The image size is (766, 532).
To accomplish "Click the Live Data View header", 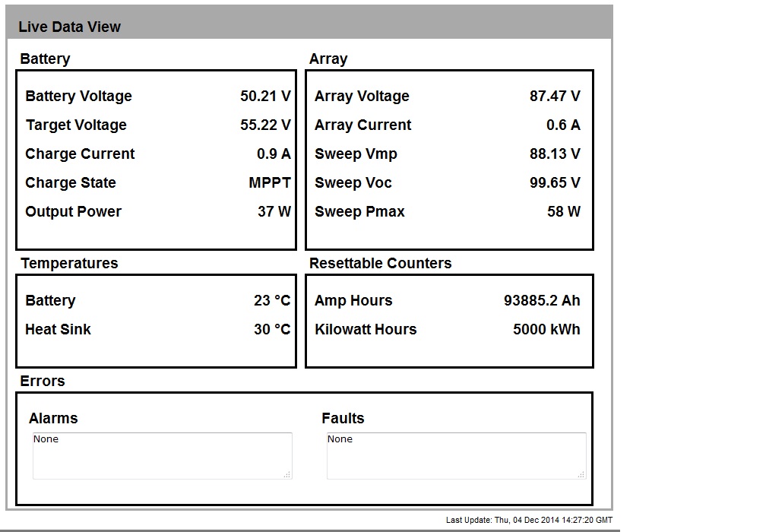I will [69, 27].
